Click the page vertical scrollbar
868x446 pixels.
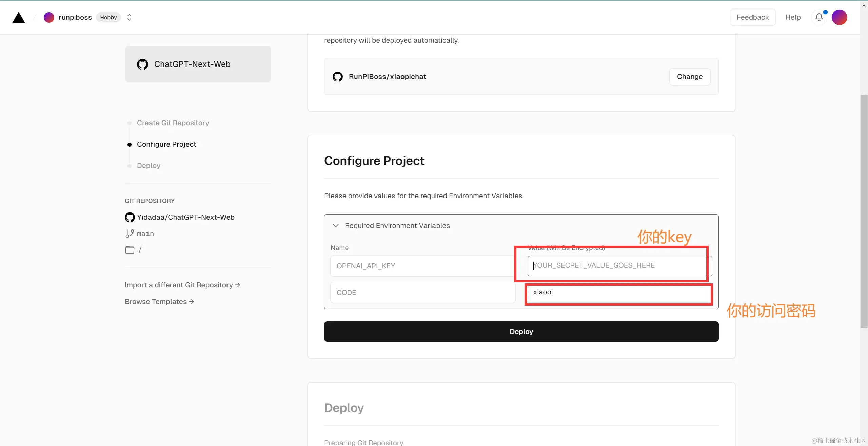pyautogui.click(x=864, y=210)
